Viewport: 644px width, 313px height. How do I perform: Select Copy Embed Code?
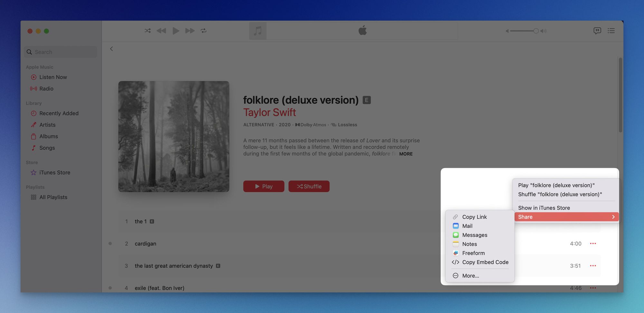point(485,262)
